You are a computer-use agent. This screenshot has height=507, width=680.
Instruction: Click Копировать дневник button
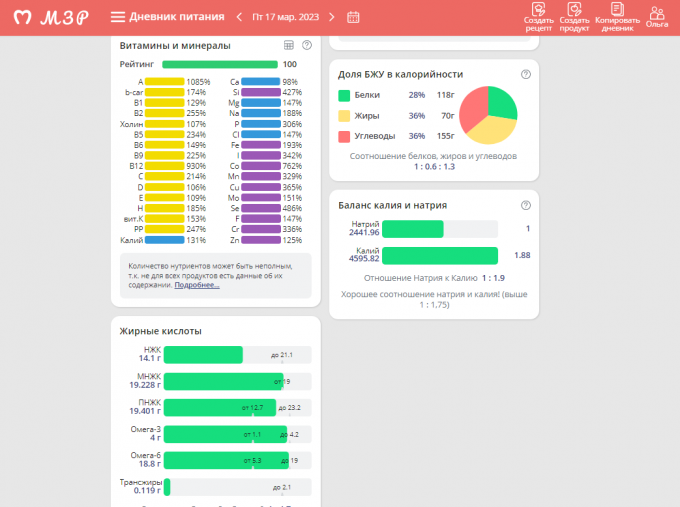[617, 17]
